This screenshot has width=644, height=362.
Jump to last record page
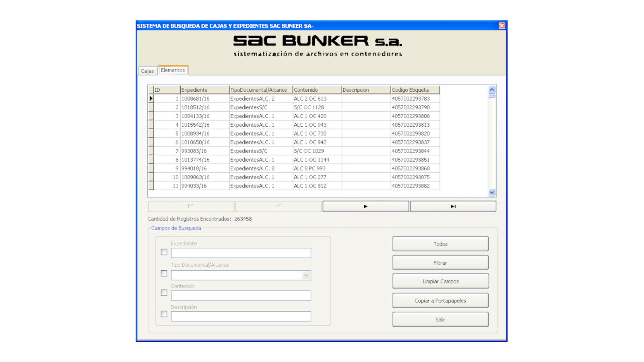[453, 206]
